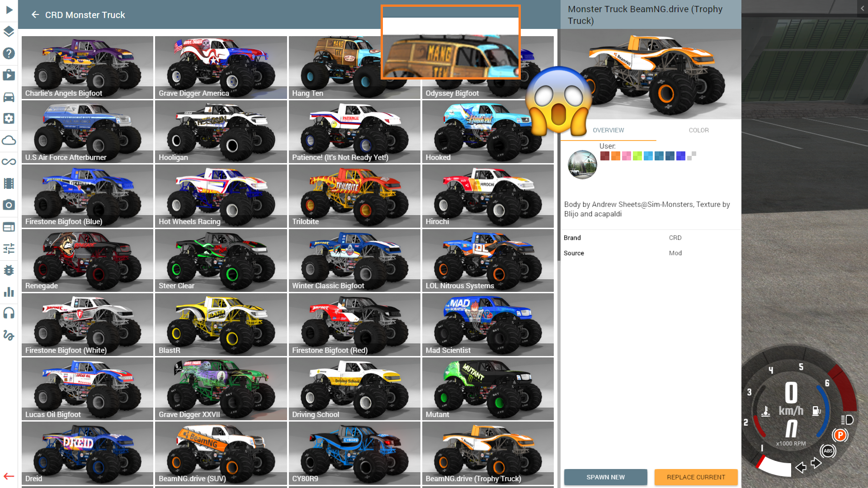
Task: Select Patience! (It's Not Ready Yet!) truck
Action: [354, 131]
